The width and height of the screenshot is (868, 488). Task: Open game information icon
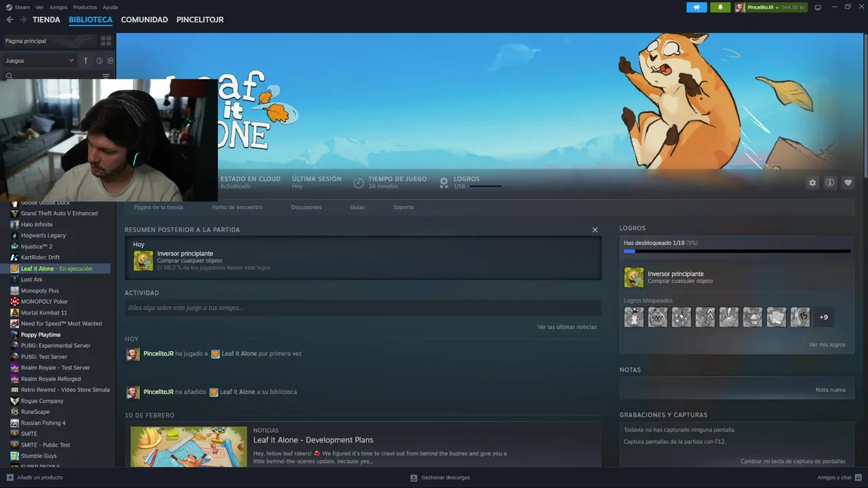pos(830,183)
